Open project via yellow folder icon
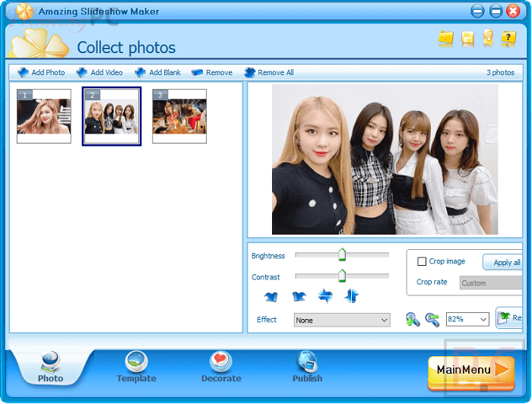Image resolution: width=532 pixels, height=404 pixels. pyautogui.click(x=446, y=39)
